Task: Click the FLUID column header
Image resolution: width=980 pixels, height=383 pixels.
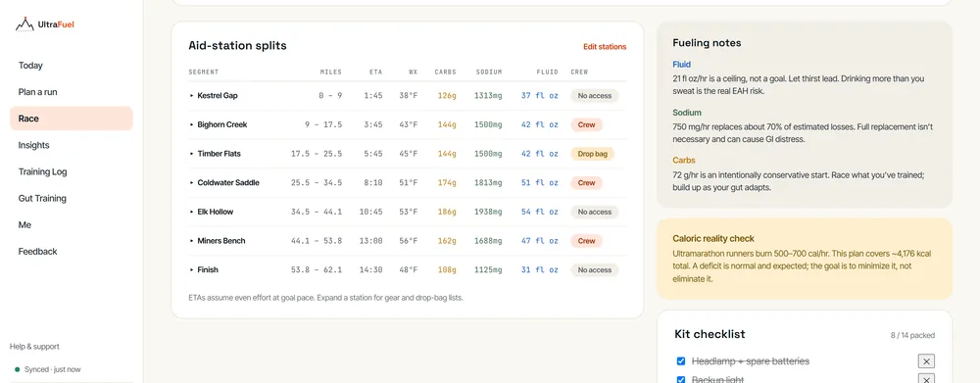Action: click(x=548, y=72)
